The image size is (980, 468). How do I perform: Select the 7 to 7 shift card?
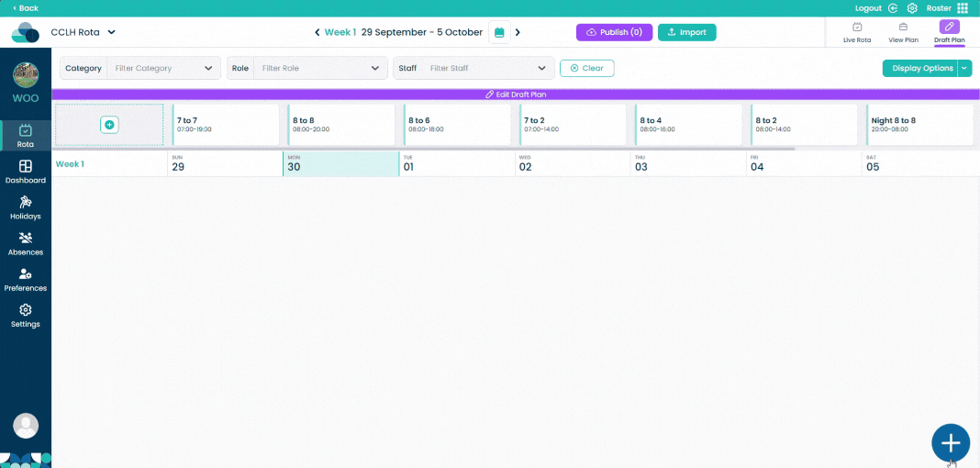225,125
